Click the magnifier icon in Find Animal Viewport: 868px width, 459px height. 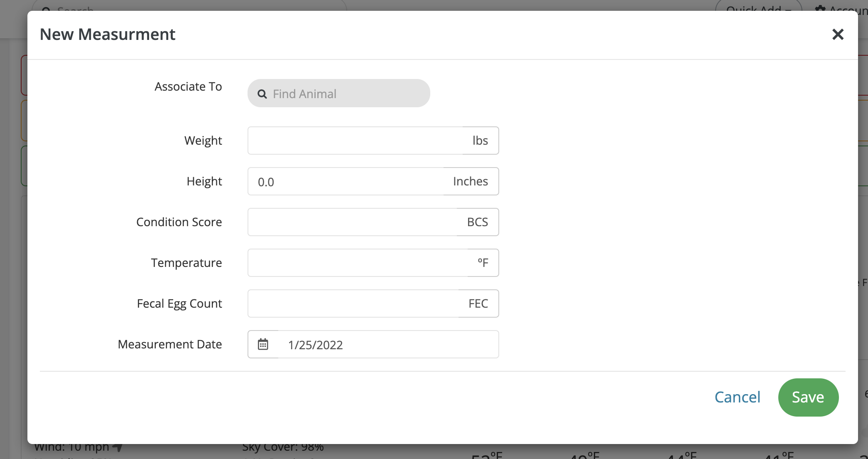262,94
